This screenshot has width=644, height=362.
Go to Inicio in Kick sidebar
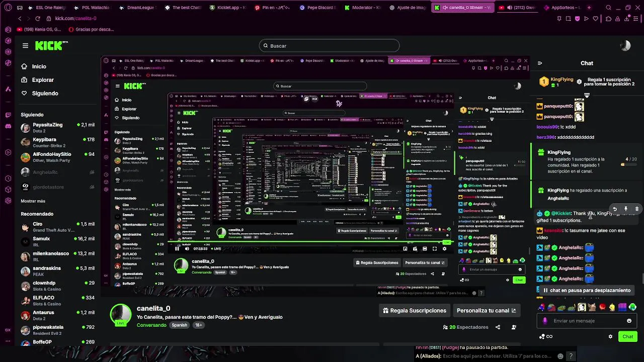[x=34, y=66]
